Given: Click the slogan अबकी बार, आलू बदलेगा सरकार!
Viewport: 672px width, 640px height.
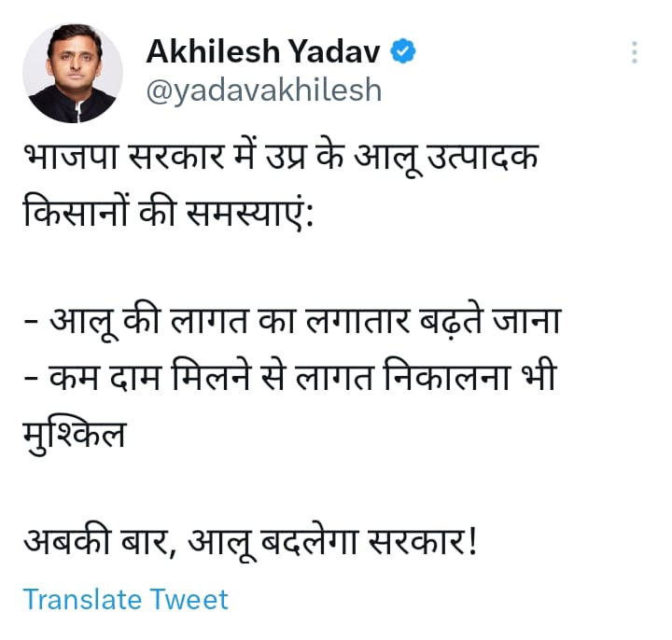Looking at the screenshot, I should click(x=250, y=541).
